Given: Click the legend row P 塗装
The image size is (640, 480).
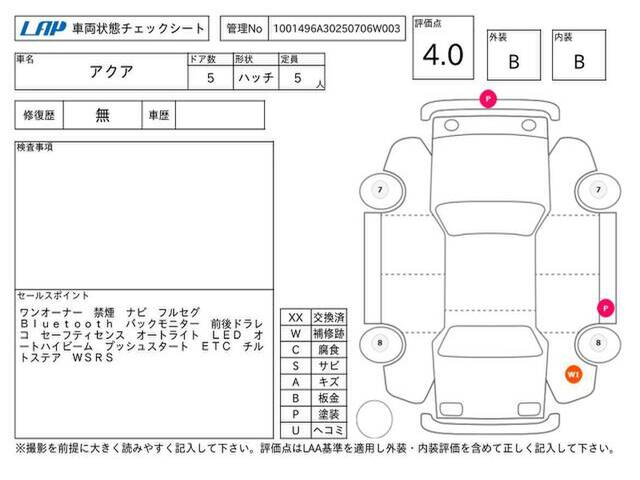Looking at the screenshot, I should [313, 414].
